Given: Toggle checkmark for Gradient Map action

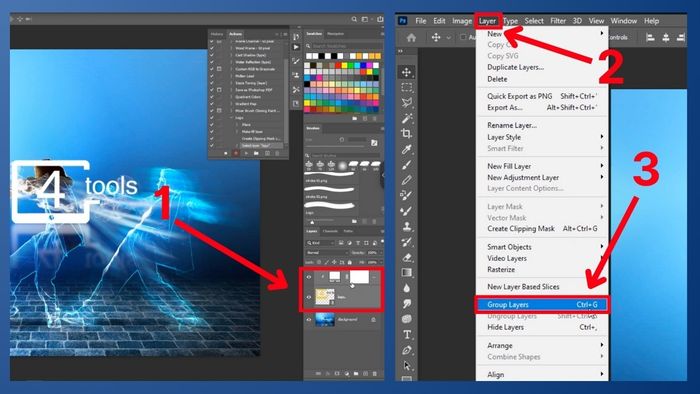Looking at the screenshot, I should click(212, 104).
